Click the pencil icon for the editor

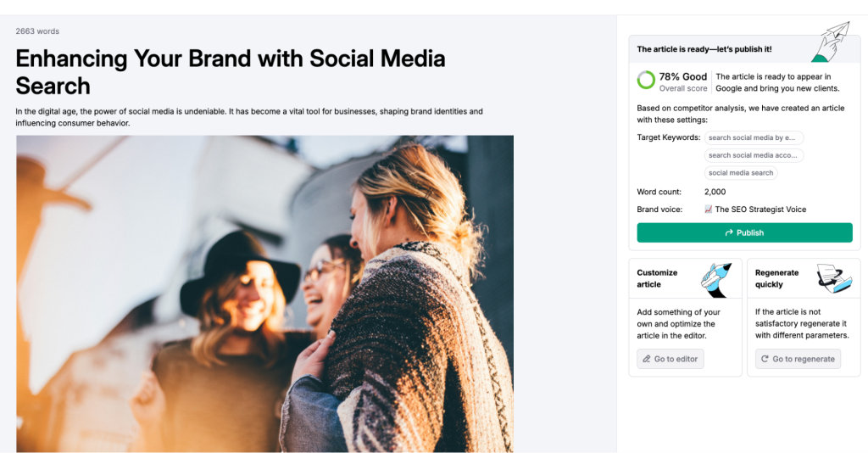(647, 360)
